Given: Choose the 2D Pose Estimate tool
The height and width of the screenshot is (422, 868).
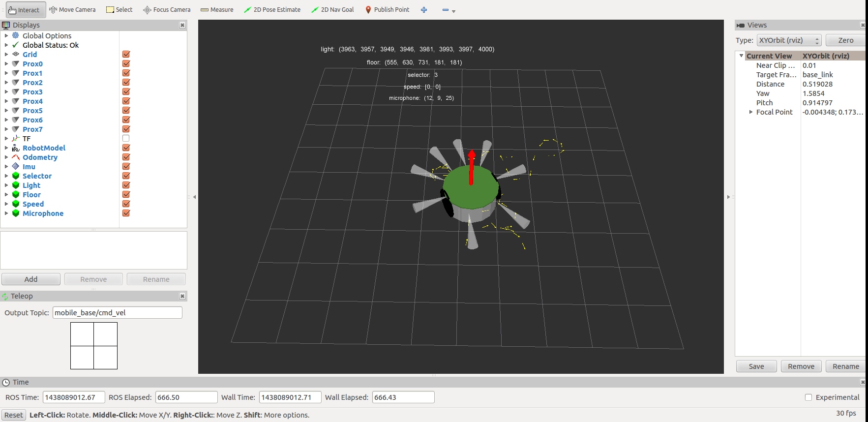Looking at the screenshot, I should (272, 10).
